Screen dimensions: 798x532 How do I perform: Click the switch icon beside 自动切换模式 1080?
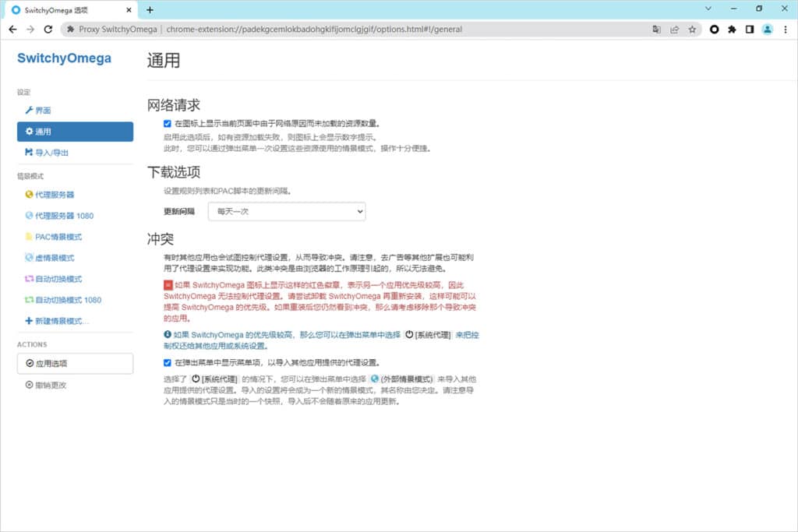tap(29, 300)
